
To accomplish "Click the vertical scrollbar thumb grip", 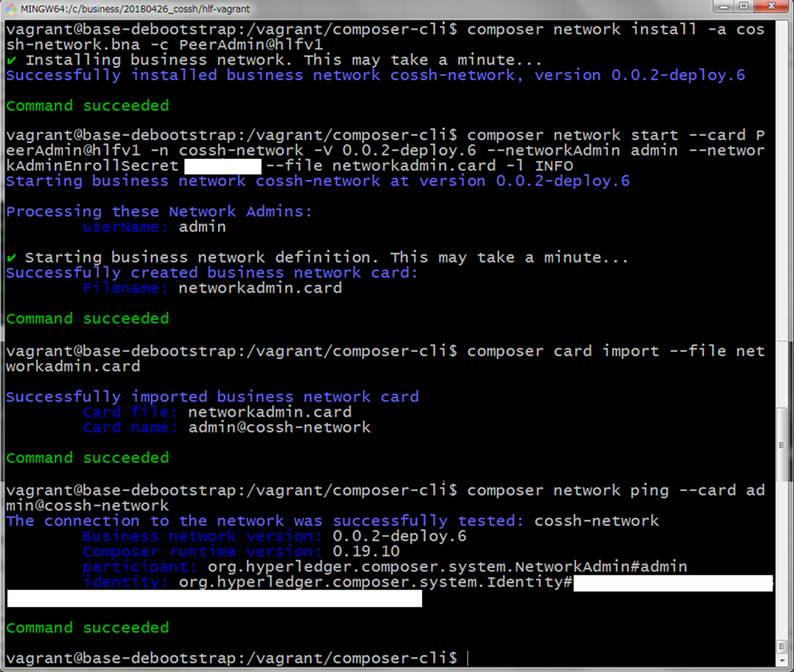I will pyautogui.click(x=782, y=445).
